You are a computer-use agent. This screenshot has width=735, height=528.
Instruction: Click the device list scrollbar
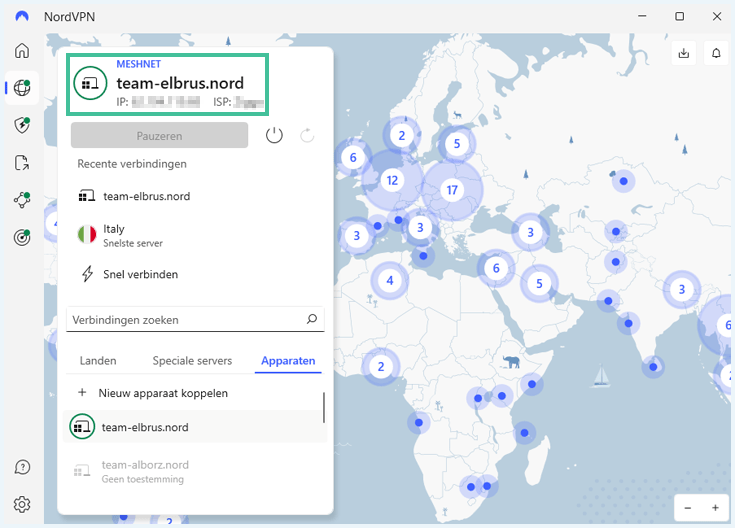coord(324,407)
